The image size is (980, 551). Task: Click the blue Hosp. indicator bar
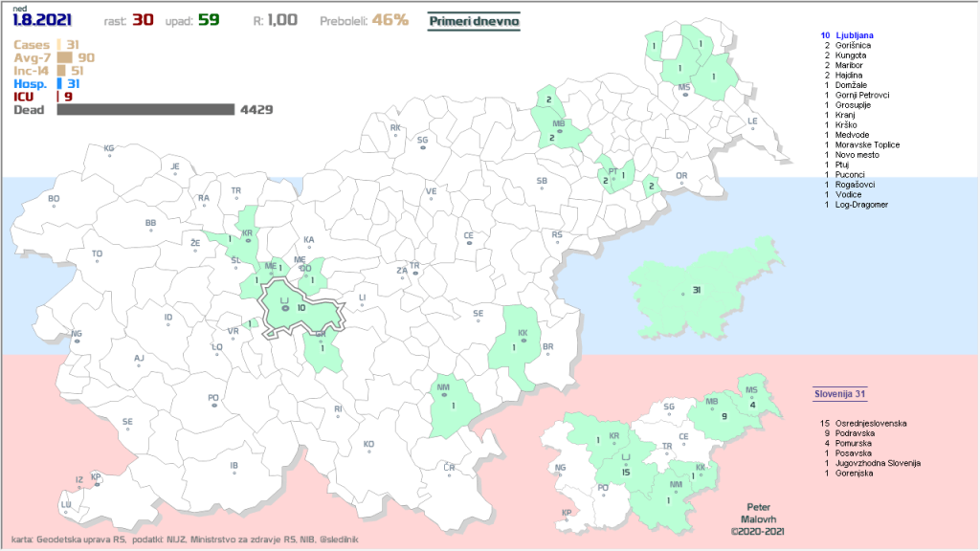(59, 84)
